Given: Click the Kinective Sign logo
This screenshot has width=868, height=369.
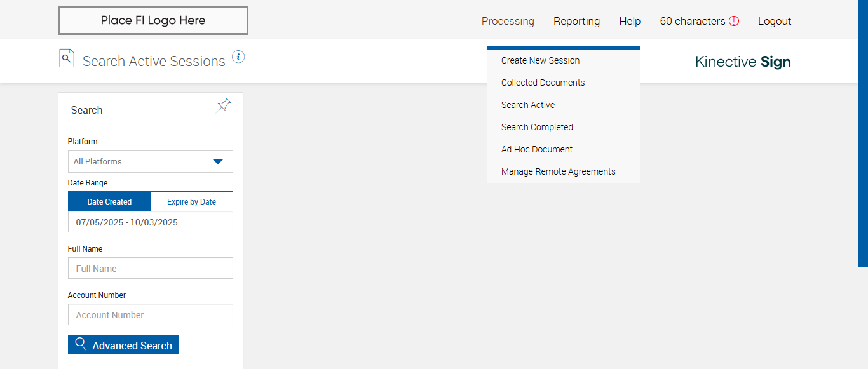Looking at the screenshot, I should tap(743, 62).
